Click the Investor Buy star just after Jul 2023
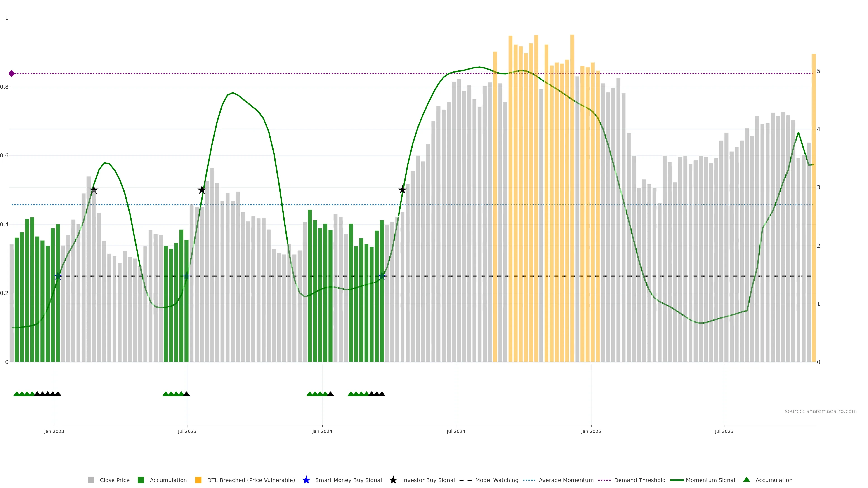 click(x=201, y=190)
